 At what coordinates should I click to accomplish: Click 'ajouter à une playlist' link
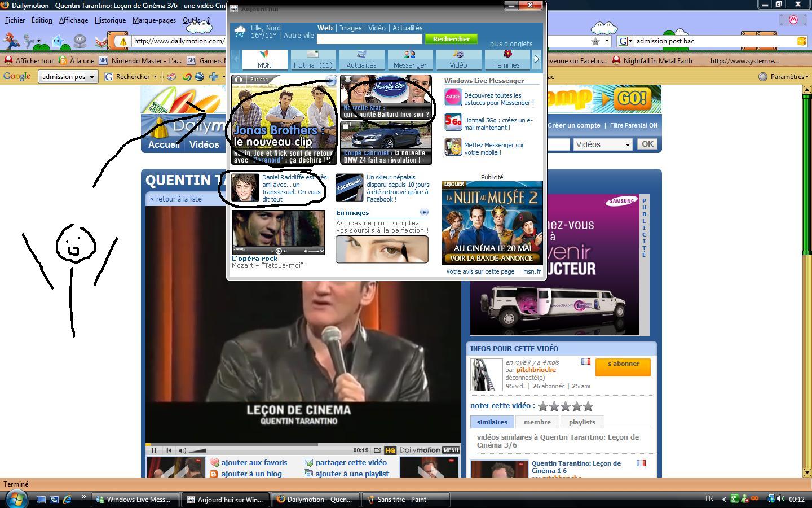click(x=352, y=474)
